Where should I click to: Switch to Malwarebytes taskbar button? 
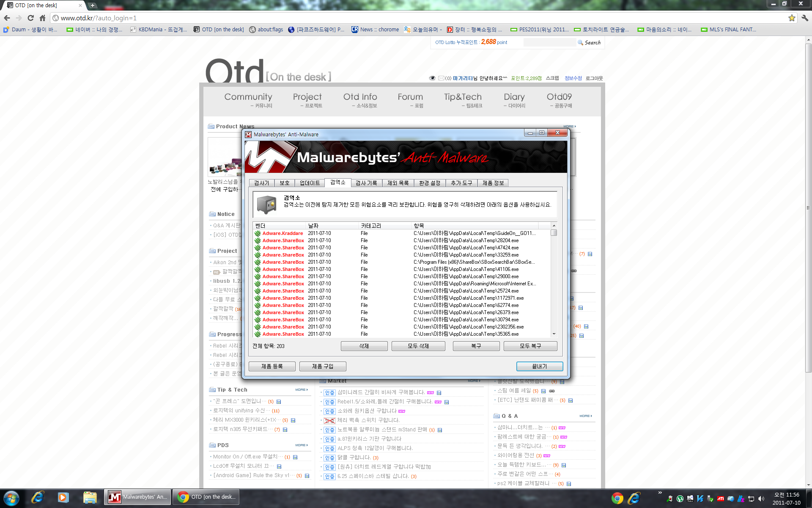(x=137, y=497)
